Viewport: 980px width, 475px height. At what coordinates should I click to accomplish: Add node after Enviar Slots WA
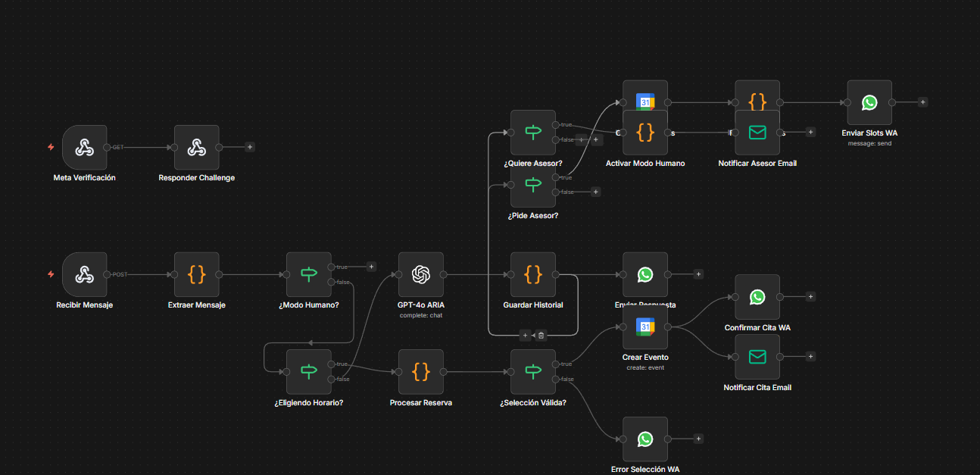(x=922, y=102)
